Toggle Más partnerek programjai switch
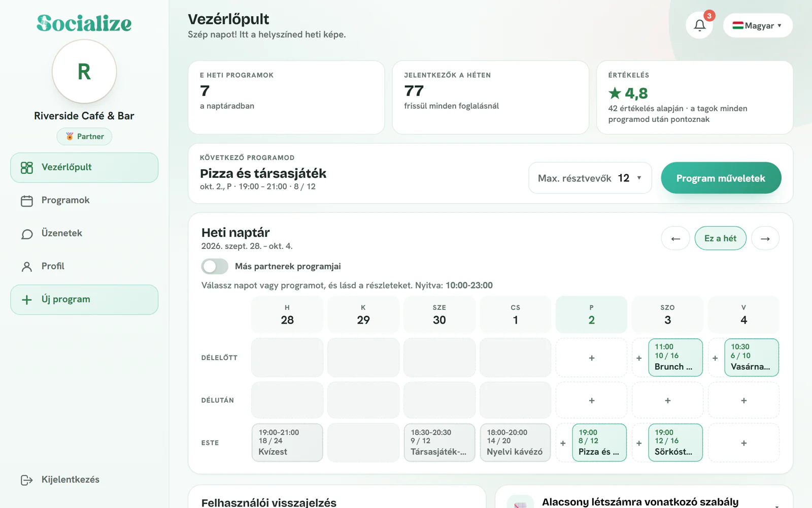This screenshot has height=508, width=812. point(215,266)
